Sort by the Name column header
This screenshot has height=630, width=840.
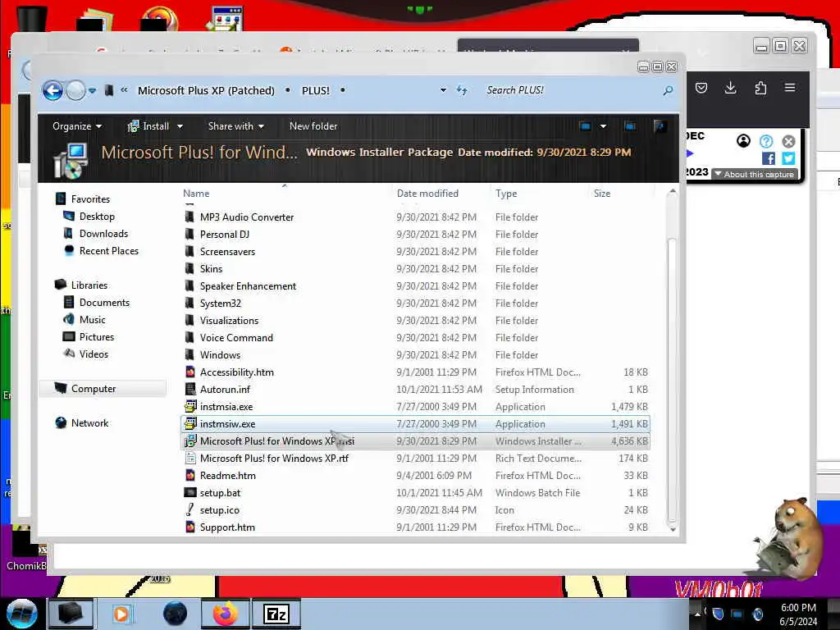pyautogui.click(x=196, y=194)
